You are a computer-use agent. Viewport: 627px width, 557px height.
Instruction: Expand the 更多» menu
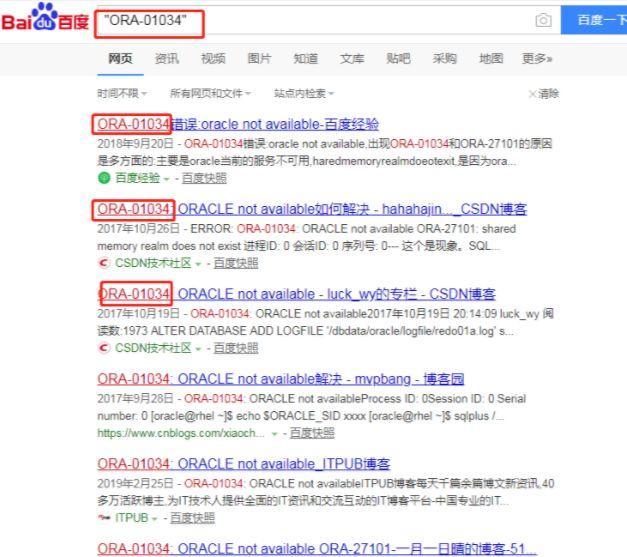pos(537,59)
